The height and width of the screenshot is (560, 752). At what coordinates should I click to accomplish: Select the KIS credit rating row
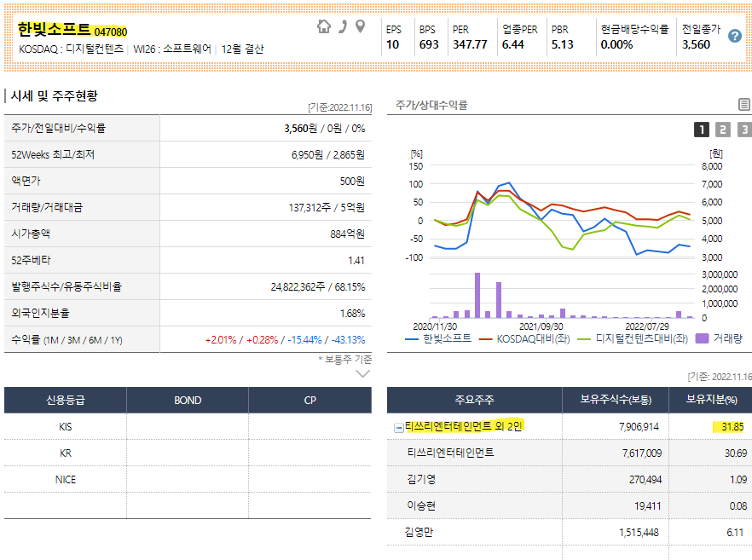188,427
